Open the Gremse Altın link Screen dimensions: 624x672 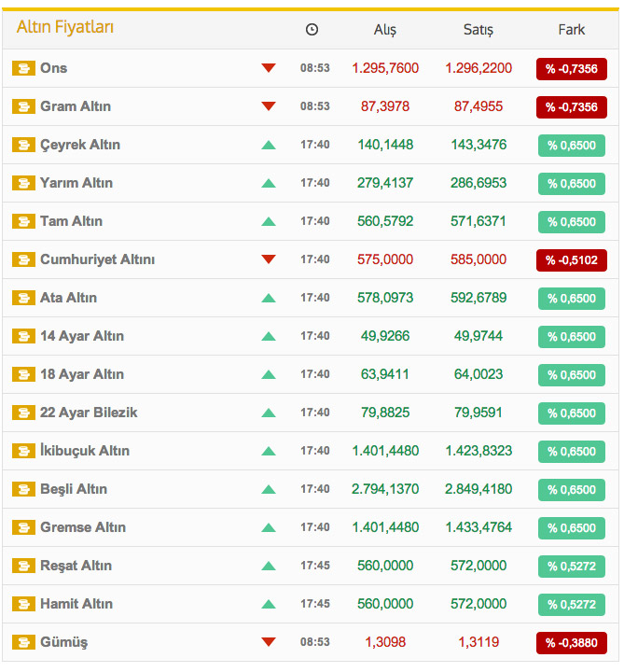coord(83,527)
